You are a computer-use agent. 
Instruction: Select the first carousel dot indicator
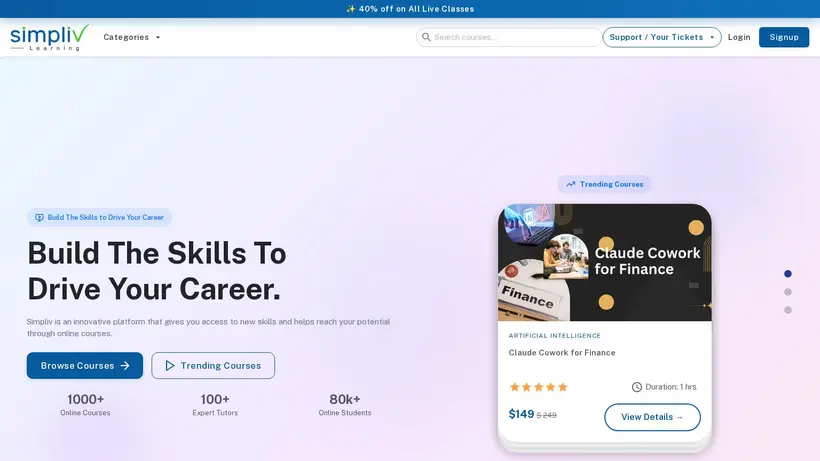(788, 274)
